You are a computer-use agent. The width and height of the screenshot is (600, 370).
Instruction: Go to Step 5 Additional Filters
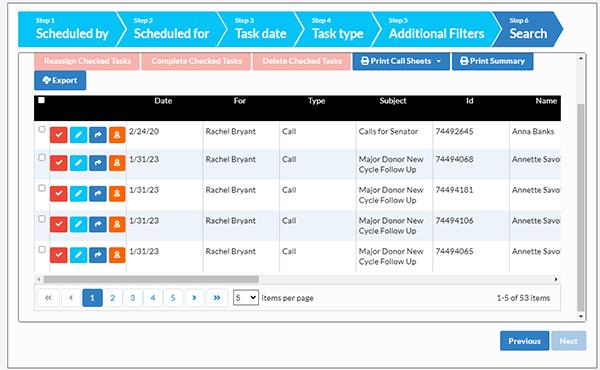(x=436, y=29)
